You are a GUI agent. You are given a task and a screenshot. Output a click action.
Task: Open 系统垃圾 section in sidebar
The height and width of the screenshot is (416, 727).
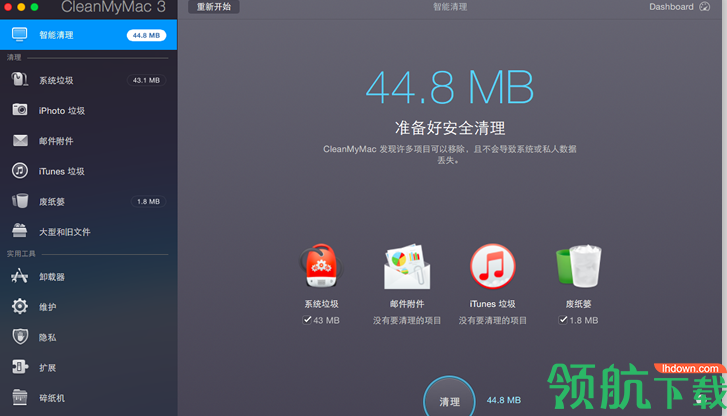pyautogui.click(x=88, y=80)
